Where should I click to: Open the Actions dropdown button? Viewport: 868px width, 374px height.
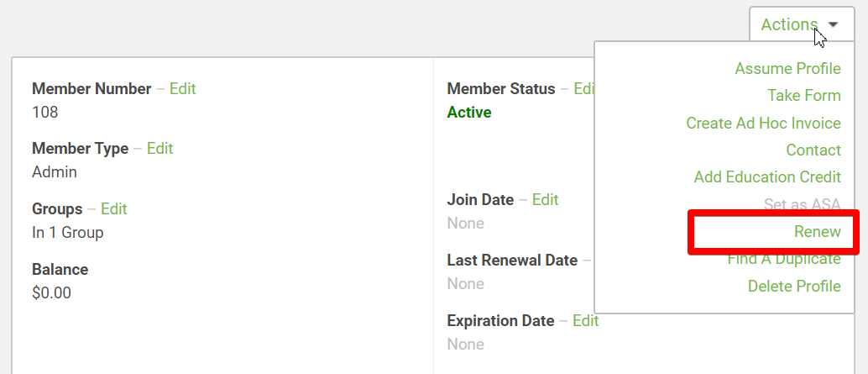[x=803, y=24]
